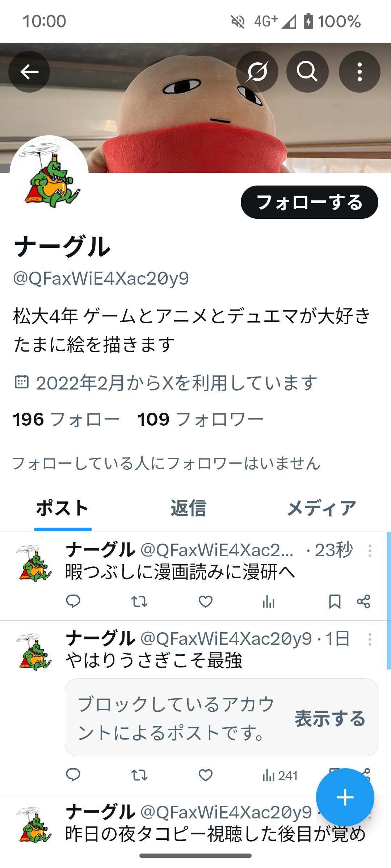This screenshot has height=868, width=391.
Task: Open profile search magnifier icon
Action: 307,72
